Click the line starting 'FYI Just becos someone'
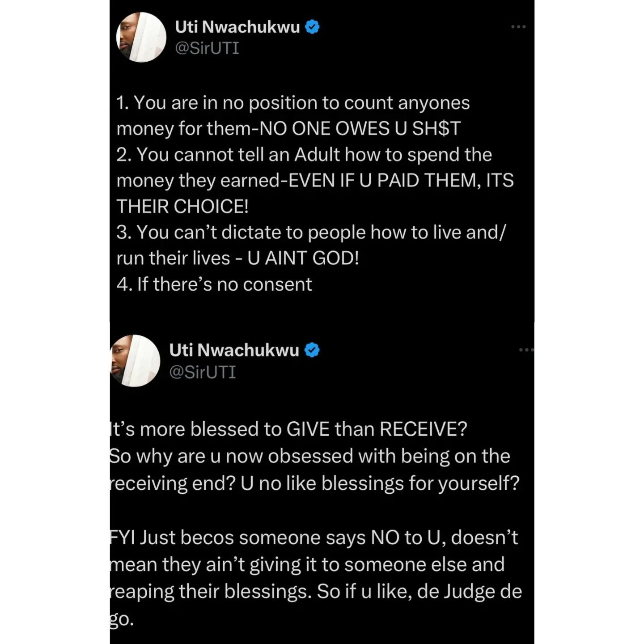 tap(314, 538)
